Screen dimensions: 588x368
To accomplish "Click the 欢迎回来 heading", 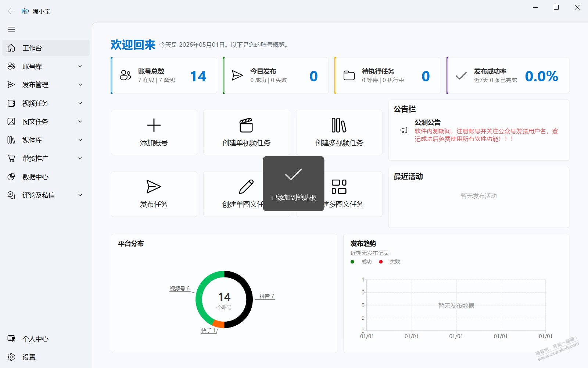I will pos(133,45).
